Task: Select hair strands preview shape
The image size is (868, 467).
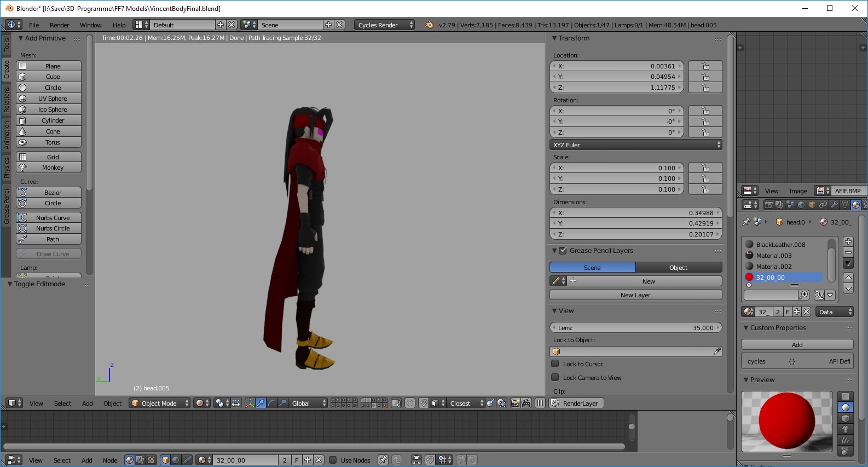Action: (x=846, y=440)
